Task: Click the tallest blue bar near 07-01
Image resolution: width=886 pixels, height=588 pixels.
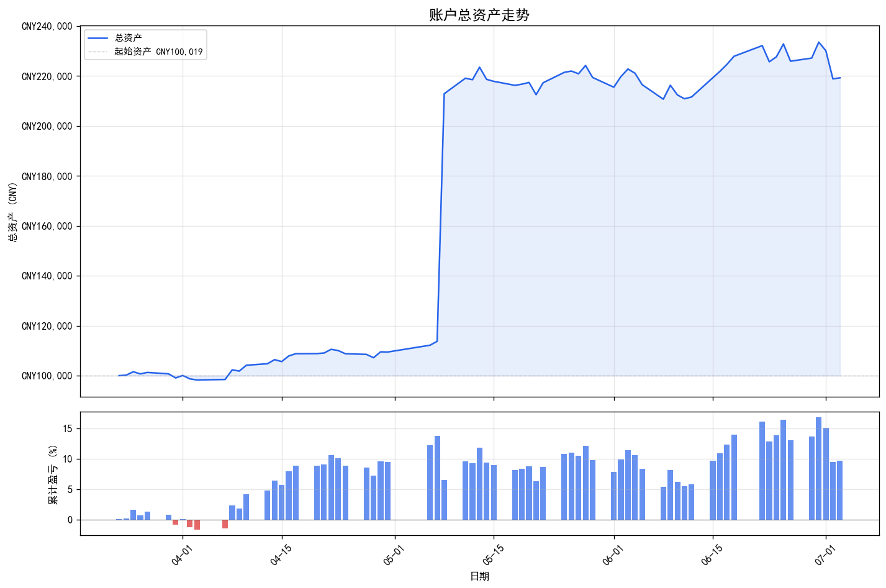Action: tap(818, 469)
